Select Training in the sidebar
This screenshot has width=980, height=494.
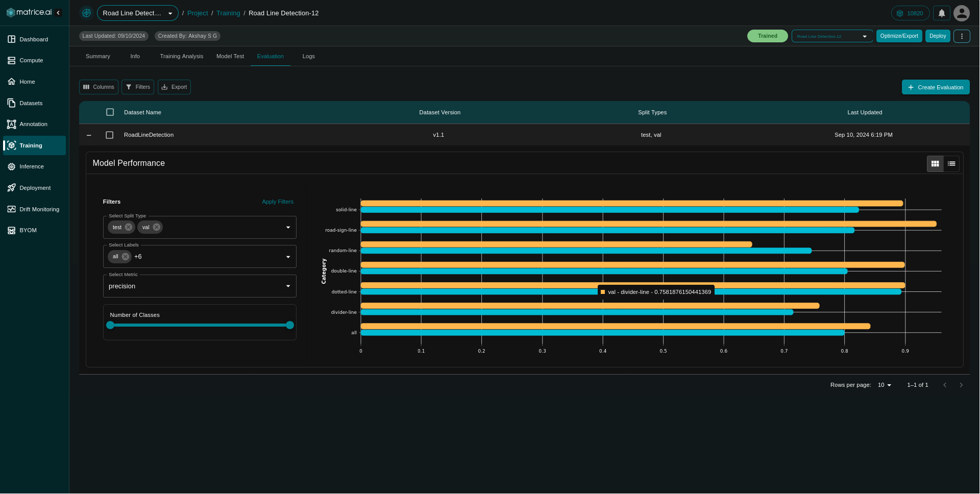pos(34,145)
